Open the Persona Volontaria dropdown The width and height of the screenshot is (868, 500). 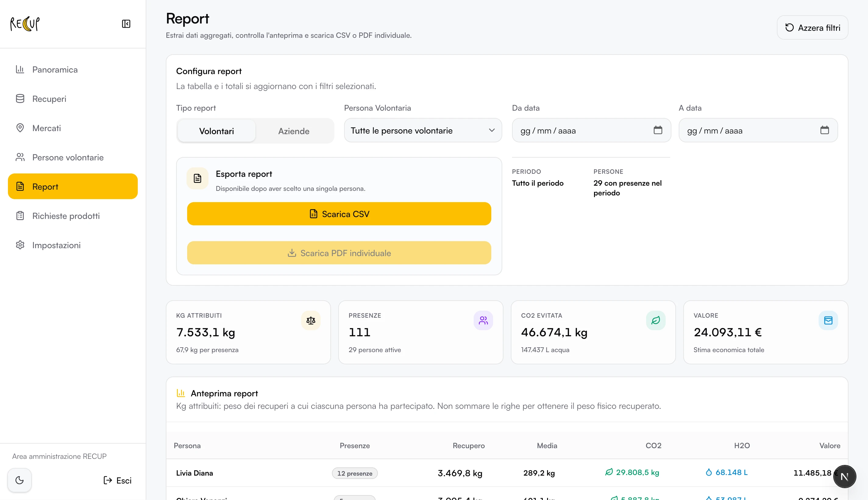423,130
